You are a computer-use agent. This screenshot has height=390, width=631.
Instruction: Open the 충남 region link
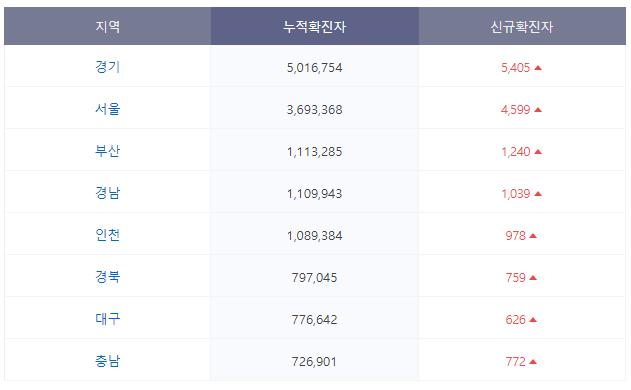[107, 361]
